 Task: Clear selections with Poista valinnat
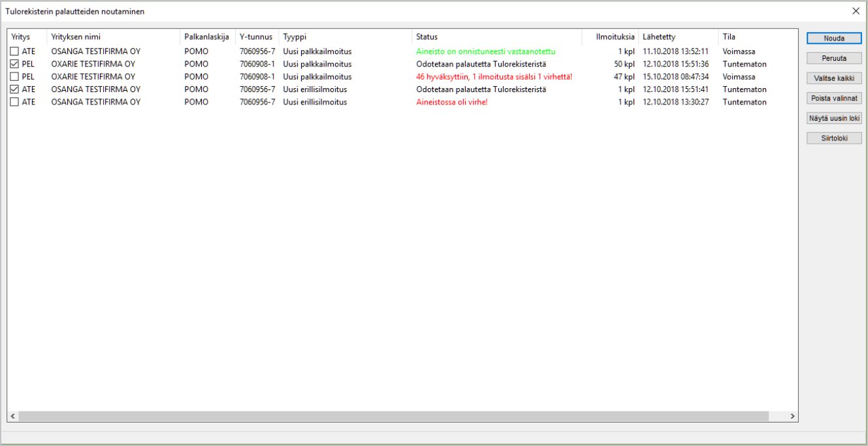(833, 99)
